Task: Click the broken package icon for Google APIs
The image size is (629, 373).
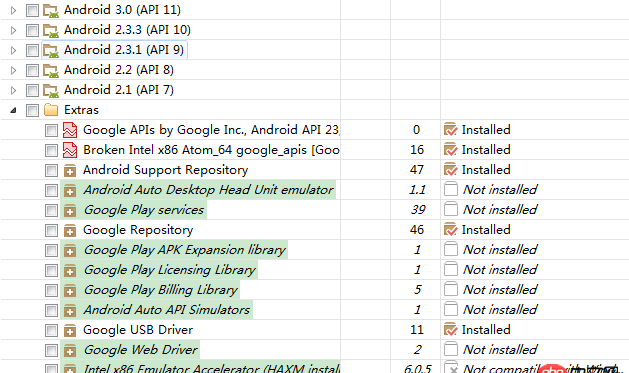Action: 70,130
